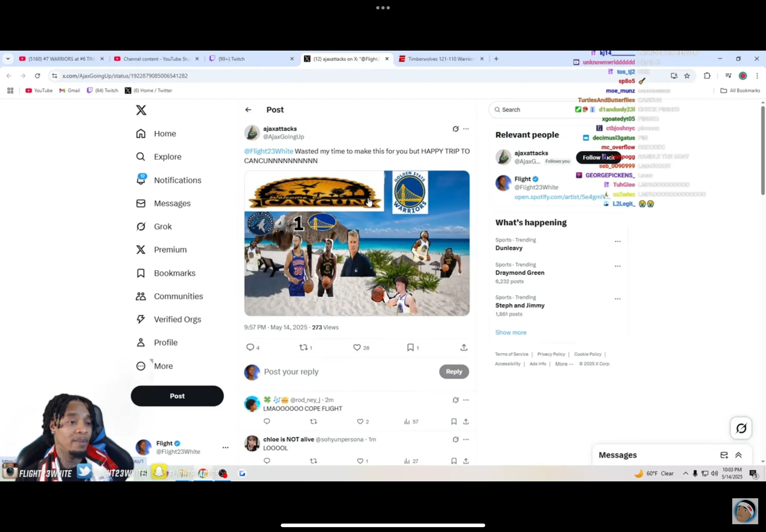
Task: Open All Bookmarks folder
Action: tap(740, 90)
